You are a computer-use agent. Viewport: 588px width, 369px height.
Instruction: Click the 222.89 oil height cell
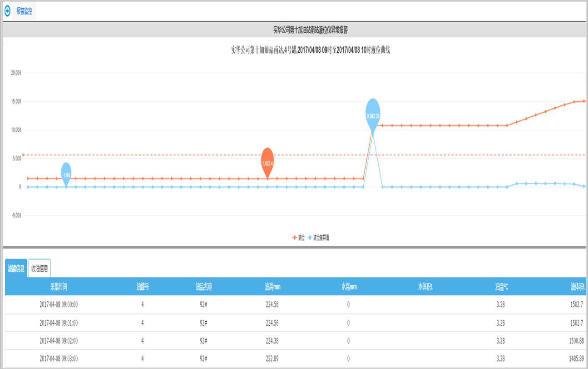[272, 359]
